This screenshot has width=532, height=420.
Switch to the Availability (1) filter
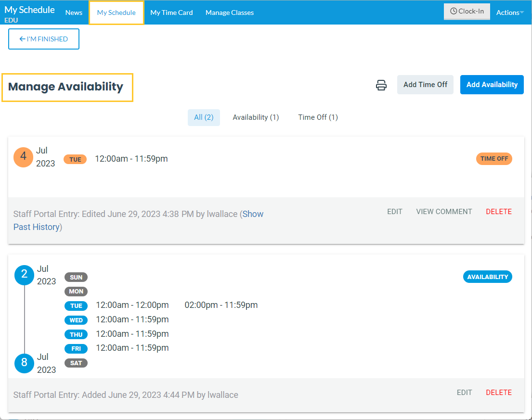pos(256,117)
